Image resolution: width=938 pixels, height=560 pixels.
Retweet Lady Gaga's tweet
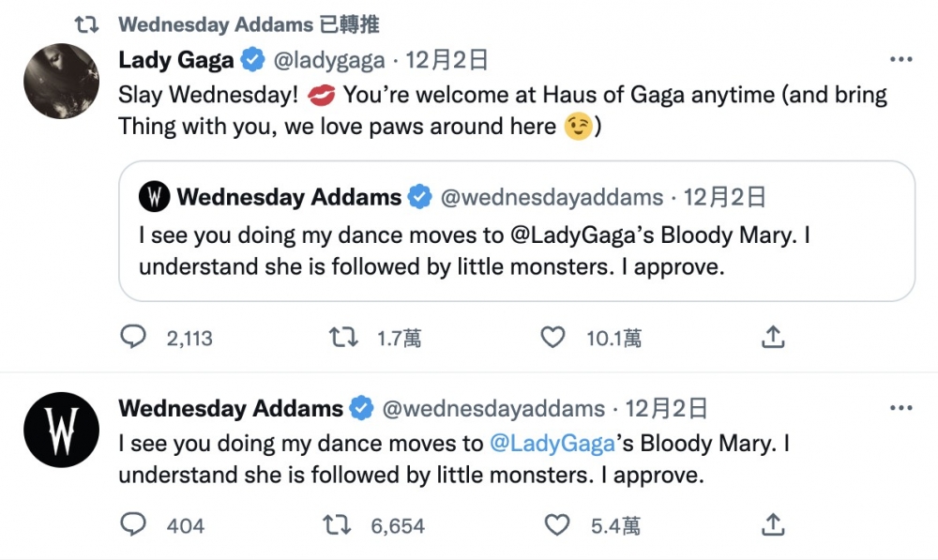pyautogui.click(x=344, y=337)
